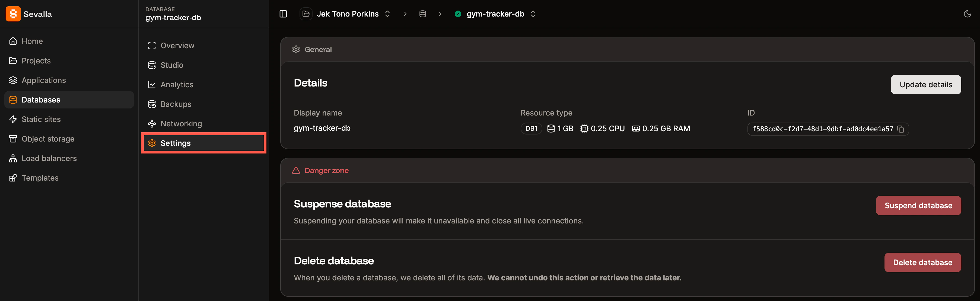The width and height of the screenshot is (980, 301).
Task: Click the green status check icon
Action: [458, 14]
